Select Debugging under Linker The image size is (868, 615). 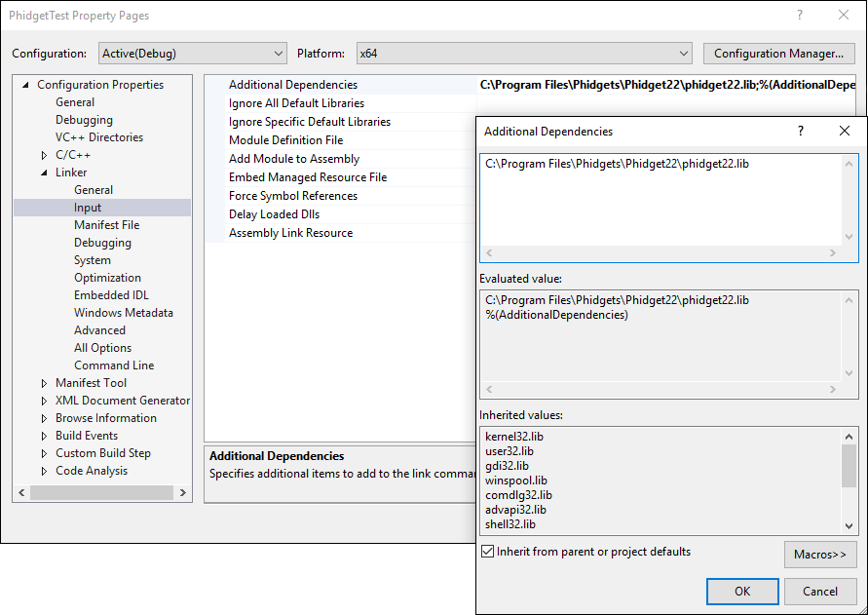tap(102, 243)
